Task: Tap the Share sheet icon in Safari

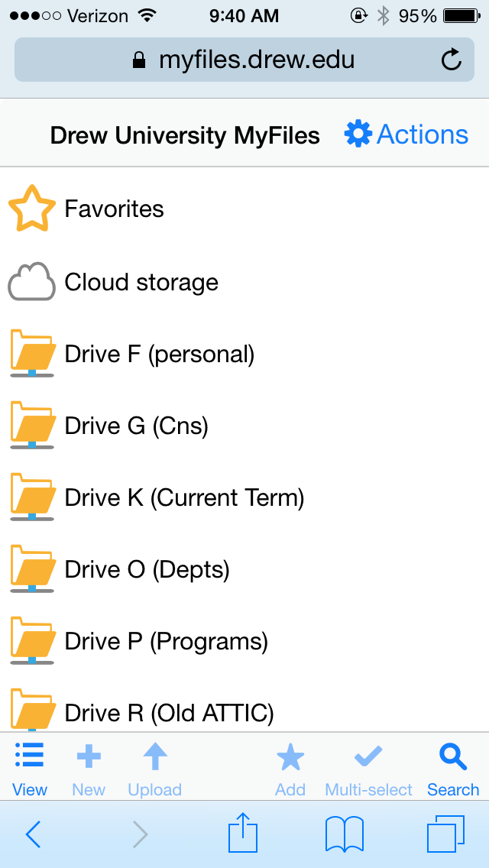Action: [242, 834]
